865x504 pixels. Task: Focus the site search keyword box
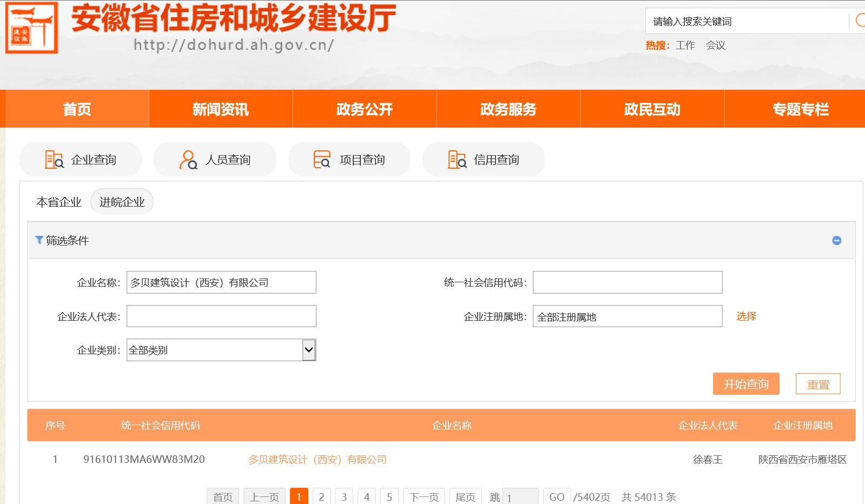[x=747, y=21]
